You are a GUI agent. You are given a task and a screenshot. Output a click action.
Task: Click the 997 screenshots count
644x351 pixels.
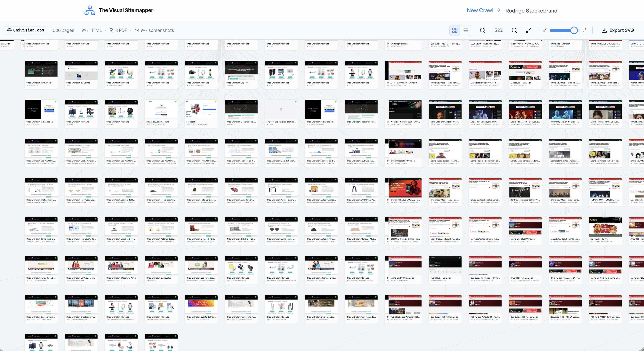point(154,30)
